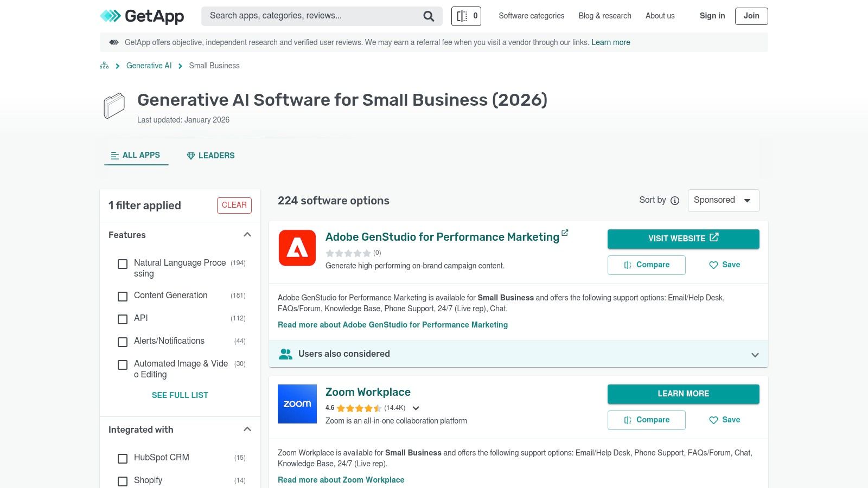Collapse the Features filter section
Image resolution: width=868 pixels, height=488 pixels.
(x=247, y=235)
